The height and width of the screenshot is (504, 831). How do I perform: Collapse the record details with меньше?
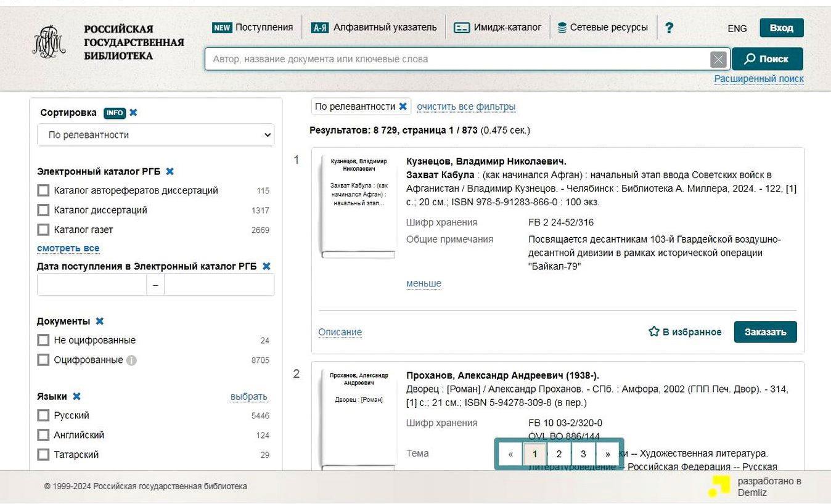click(x=424, y=283)
